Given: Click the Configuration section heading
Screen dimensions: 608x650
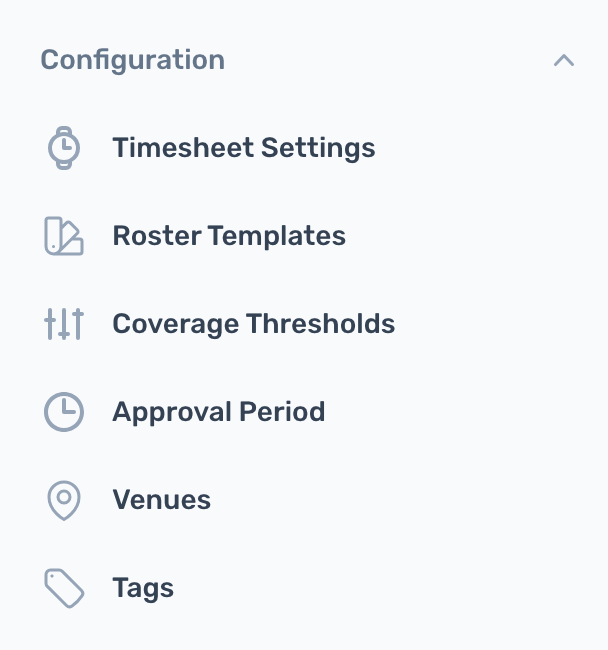Looking at the screenshot, I should click(133, 60).
